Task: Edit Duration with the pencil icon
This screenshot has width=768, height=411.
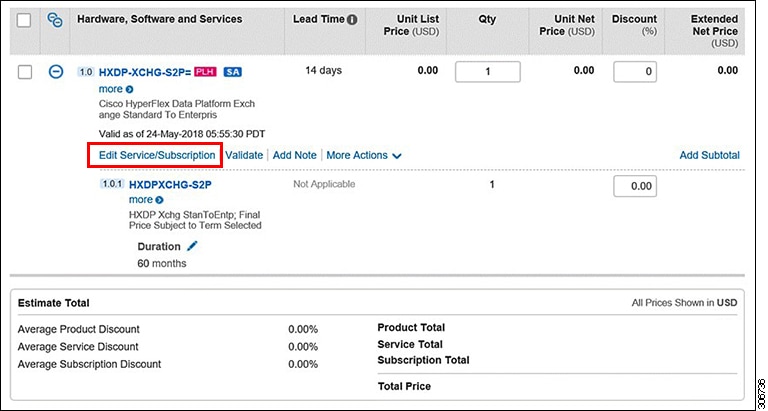Action: point(192,246)
